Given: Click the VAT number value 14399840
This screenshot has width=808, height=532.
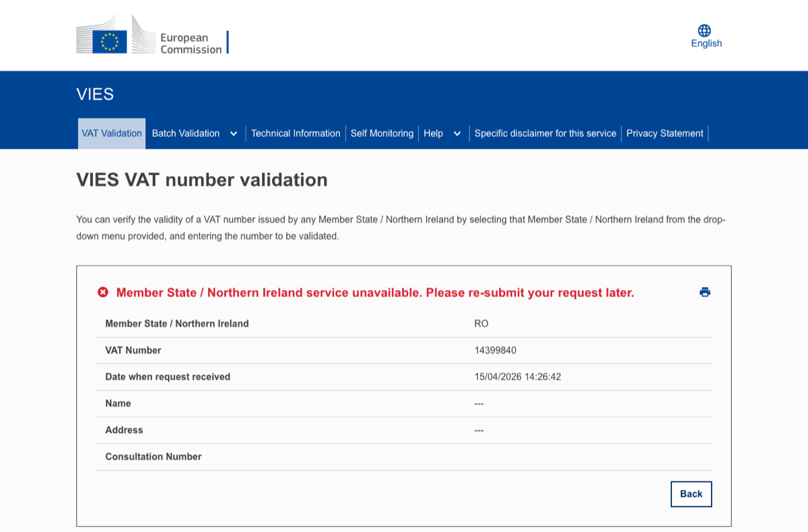Looking at the screenshot, I should click(496, 350).
